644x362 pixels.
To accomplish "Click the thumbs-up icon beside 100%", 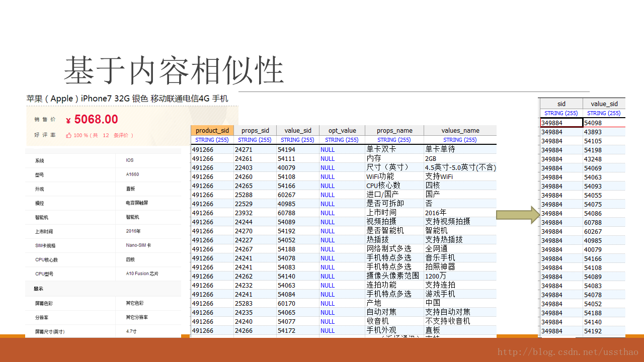I will point(68,135).
